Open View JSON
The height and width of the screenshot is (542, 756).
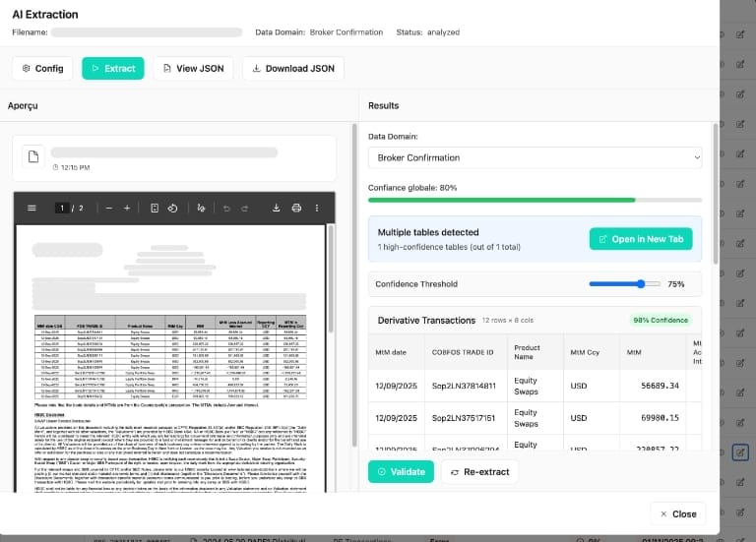tap(193, 69)
